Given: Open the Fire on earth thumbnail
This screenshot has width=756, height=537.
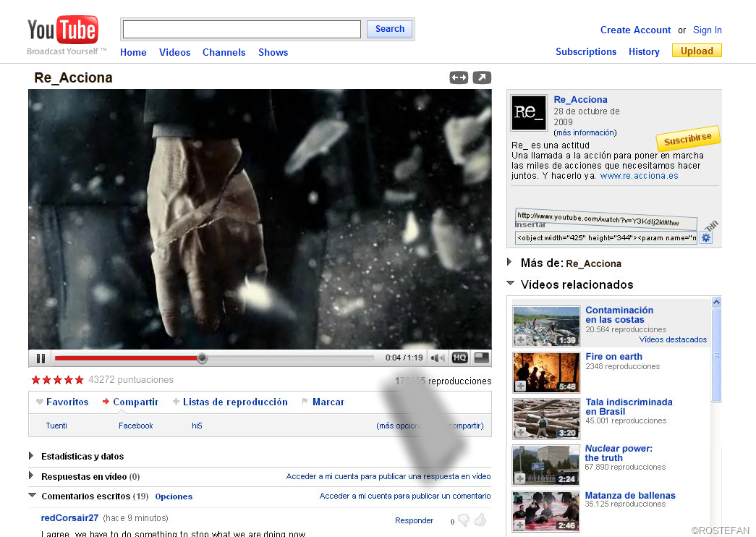Looking at the screenshot, I should (x=546, y=372).
